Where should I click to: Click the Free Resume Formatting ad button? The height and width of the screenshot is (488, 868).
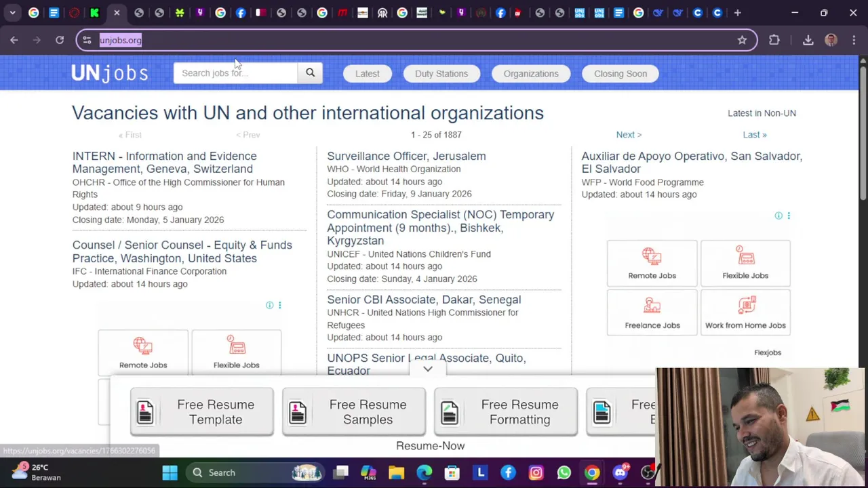tap(505, 412)
